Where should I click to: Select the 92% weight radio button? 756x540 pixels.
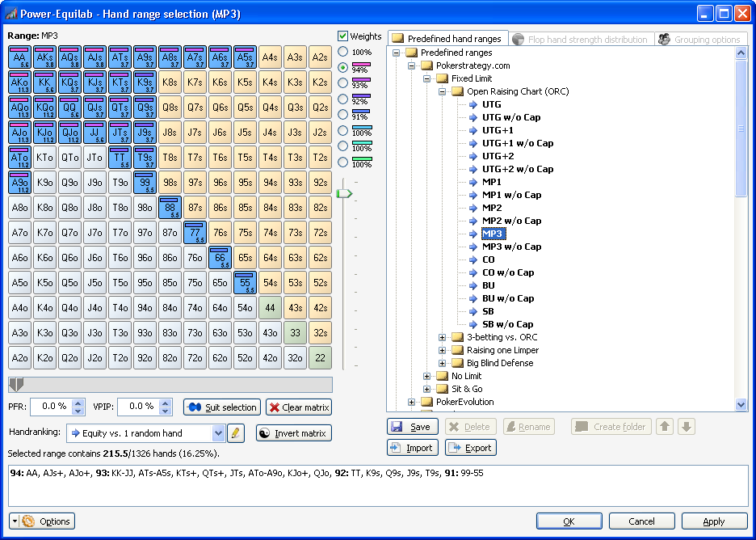pyautogui.click(x=342, y=99)
